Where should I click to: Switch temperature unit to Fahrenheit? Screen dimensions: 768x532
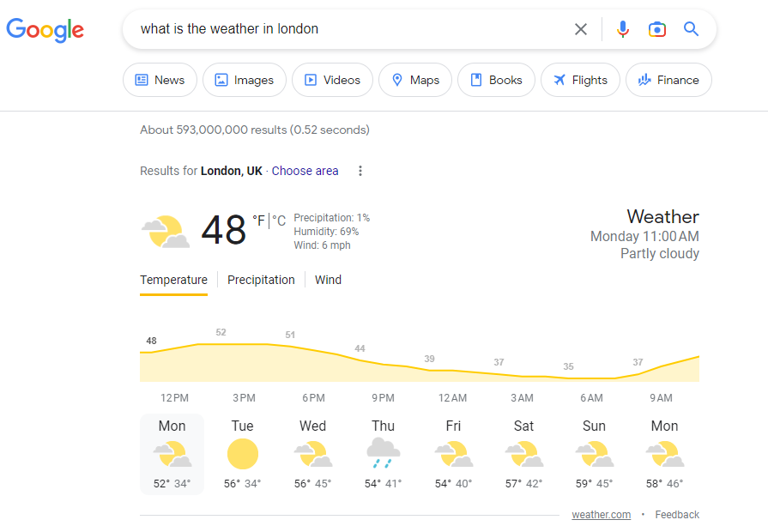pos(258,221)
